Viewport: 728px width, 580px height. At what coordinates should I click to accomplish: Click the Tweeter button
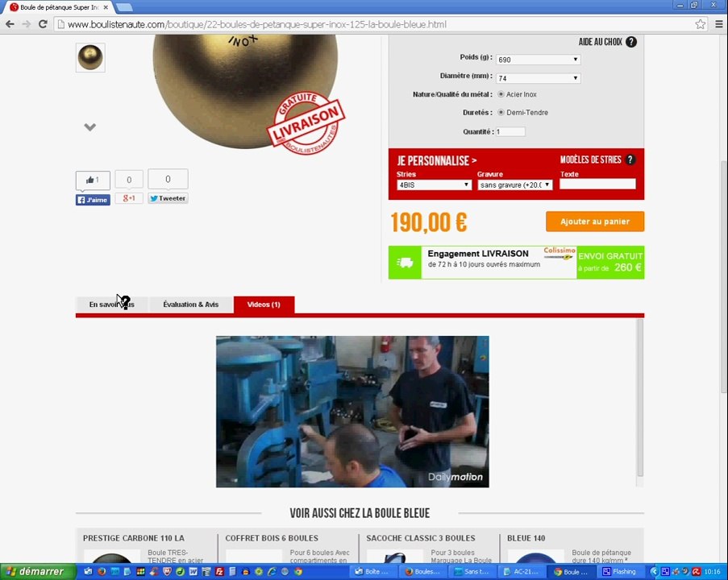(168, 199)
